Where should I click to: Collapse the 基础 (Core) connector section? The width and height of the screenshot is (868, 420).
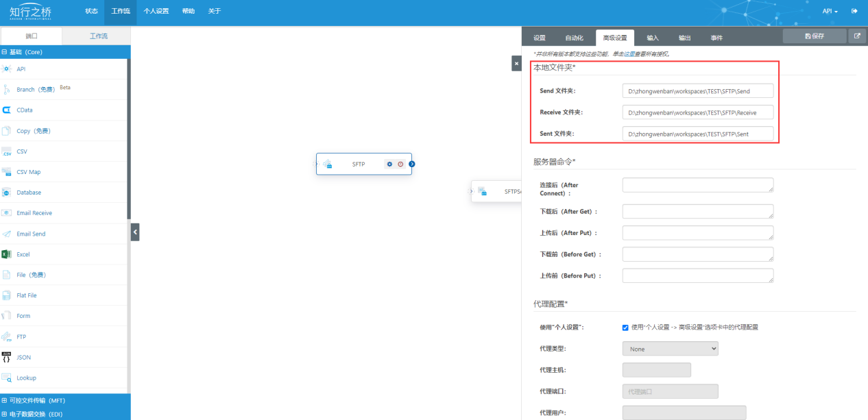click(5, 52)
